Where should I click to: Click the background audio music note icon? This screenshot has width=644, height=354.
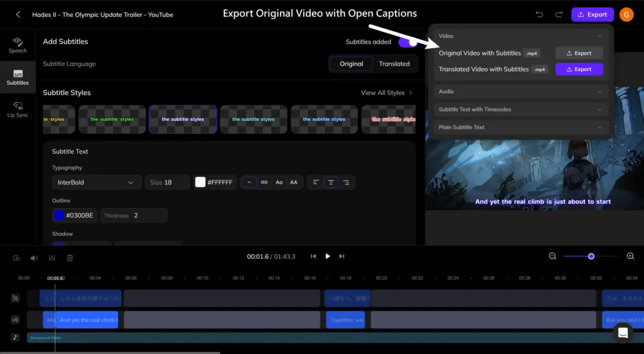pos(15,338)
